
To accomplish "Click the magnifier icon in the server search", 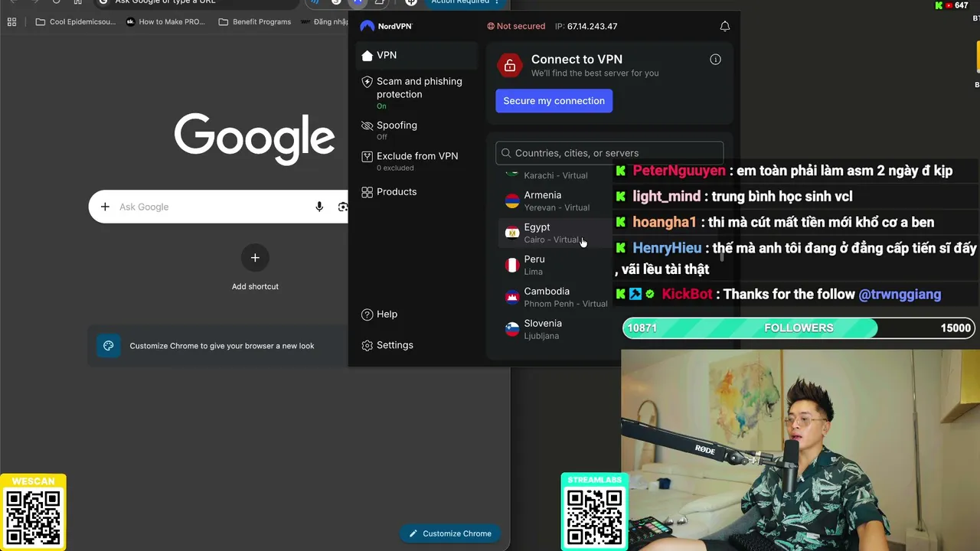I will 506,153.
